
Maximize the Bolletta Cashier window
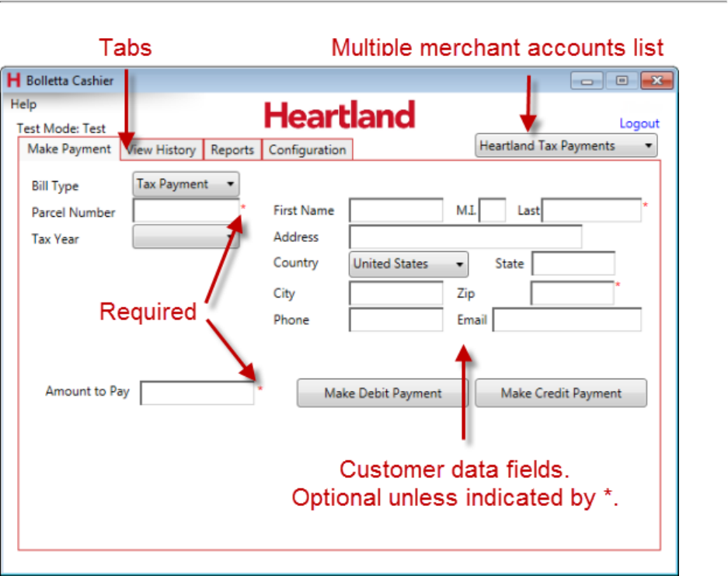click(622, 81)
